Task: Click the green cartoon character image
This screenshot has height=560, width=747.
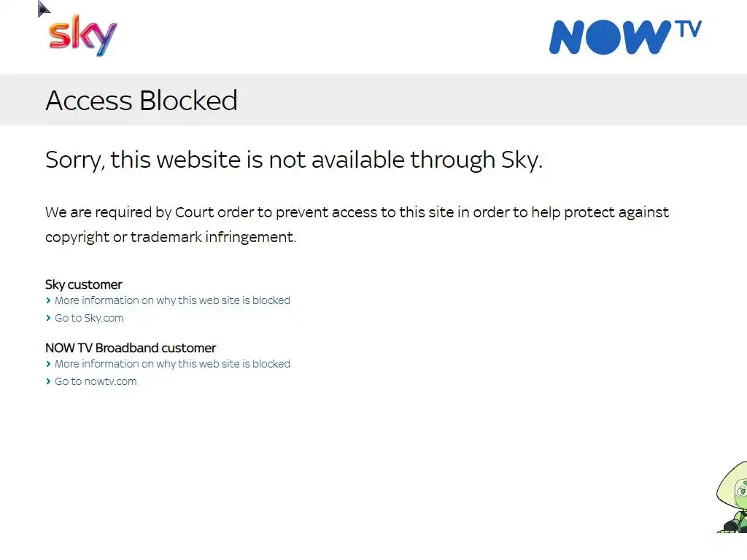Action: point(732,497)
